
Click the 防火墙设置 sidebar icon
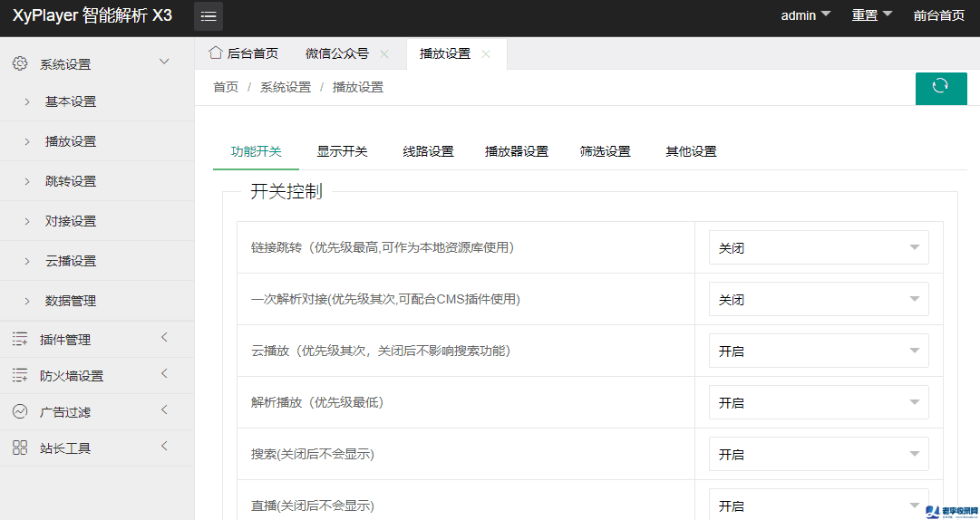tap(20, 376)
